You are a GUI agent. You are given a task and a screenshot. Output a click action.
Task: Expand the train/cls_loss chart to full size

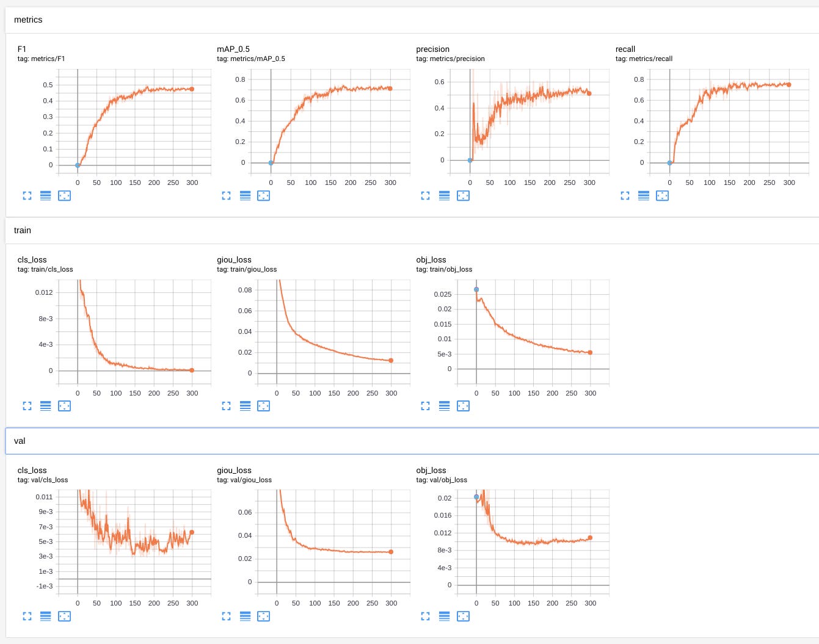coord(27,406)
